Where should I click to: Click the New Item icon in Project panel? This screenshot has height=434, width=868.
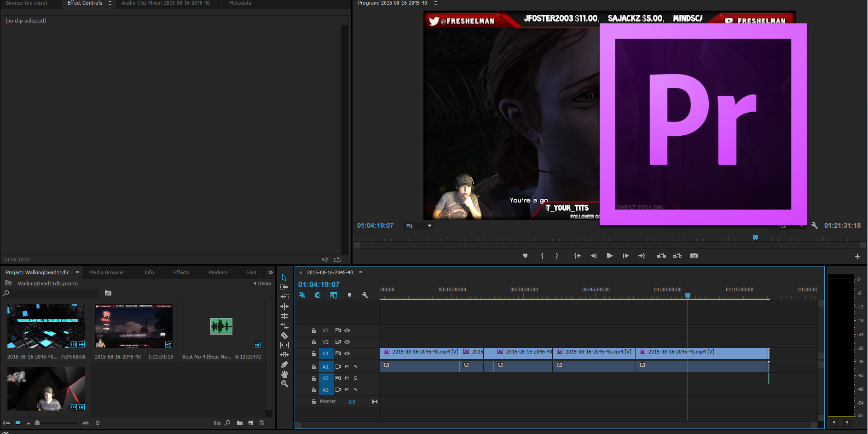tap(251, 423)
